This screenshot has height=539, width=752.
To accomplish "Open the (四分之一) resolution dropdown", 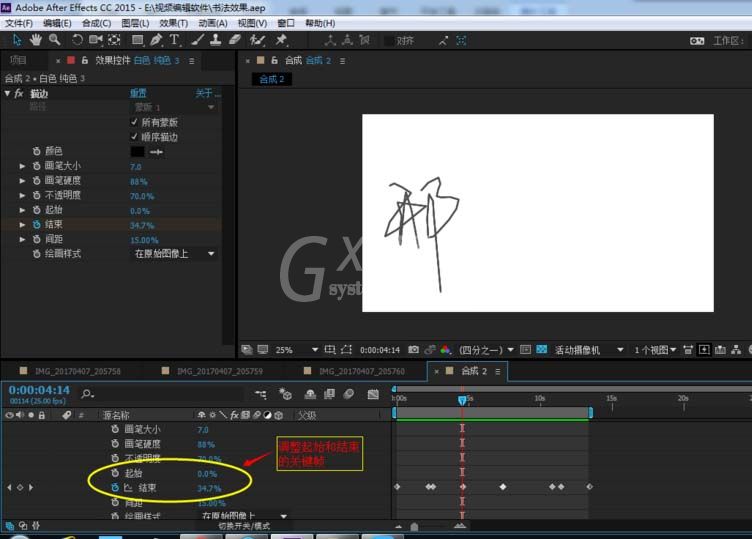I will coord(486,350).
